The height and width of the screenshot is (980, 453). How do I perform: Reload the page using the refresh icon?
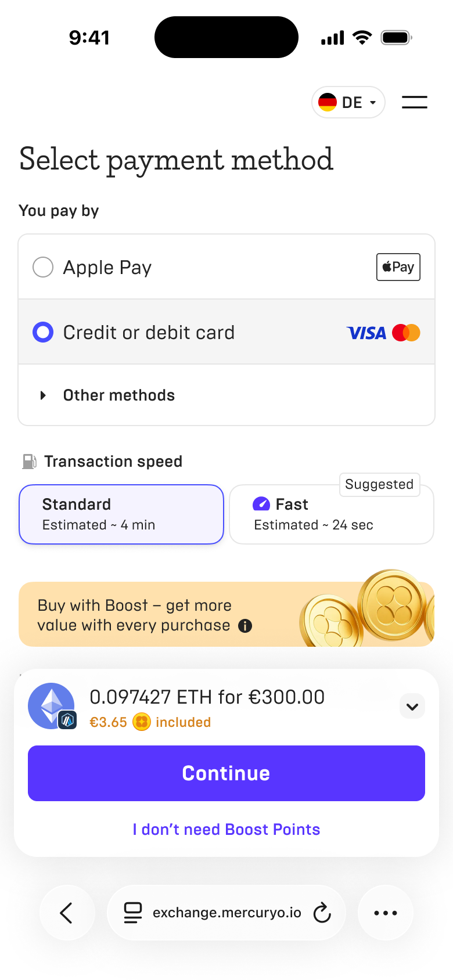pos(322,913)
